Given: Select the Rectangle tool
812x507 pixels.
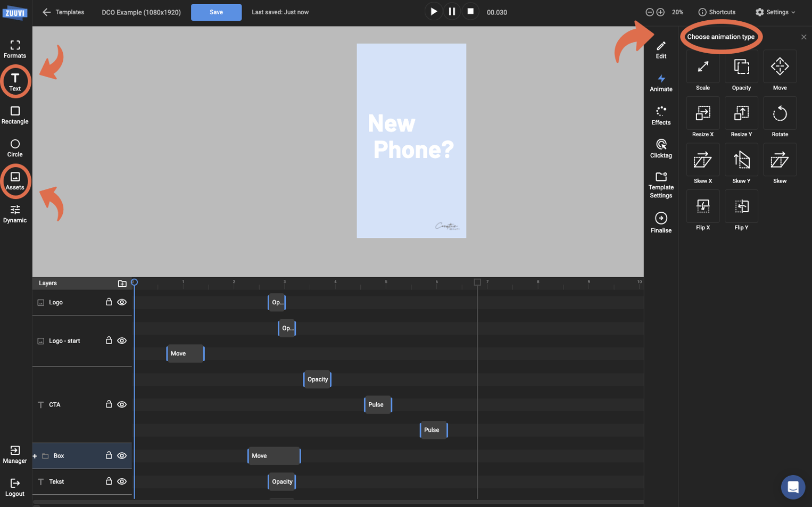Looking at the screenshot, I should (14, 115).
